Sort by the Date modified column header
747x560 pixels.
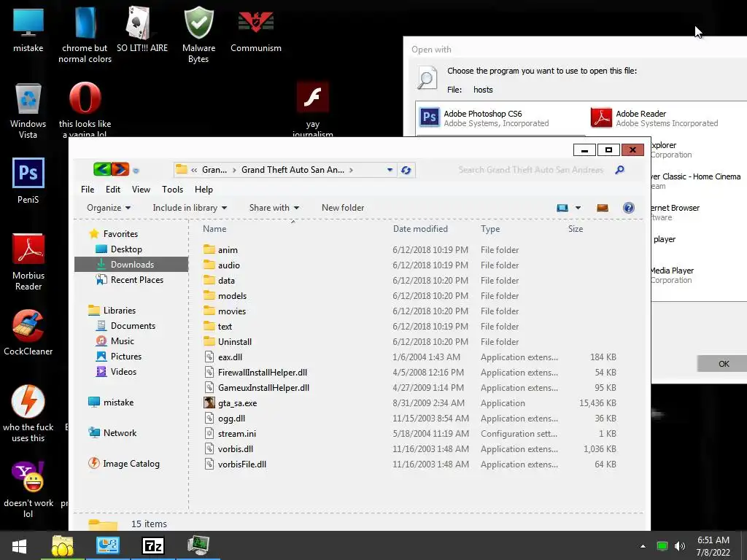click(420, 229)
